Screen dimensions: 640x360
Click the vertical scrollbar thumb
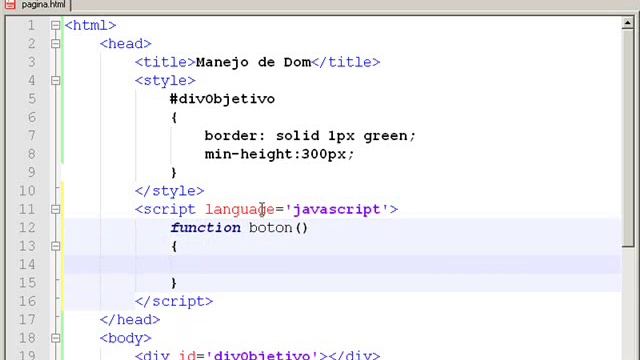(x=628, y=138)
